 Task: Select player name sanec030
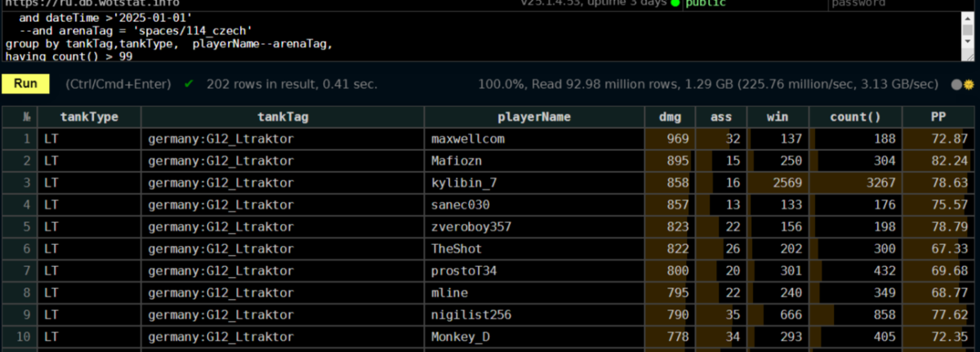[461, 205]
